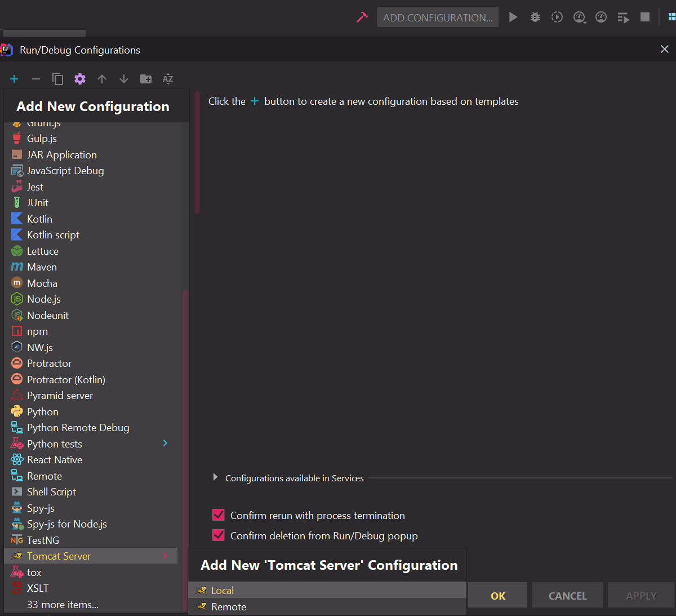Select XSLT configuration type
This screenshot has height=616, width=676.
pos(91,588)
